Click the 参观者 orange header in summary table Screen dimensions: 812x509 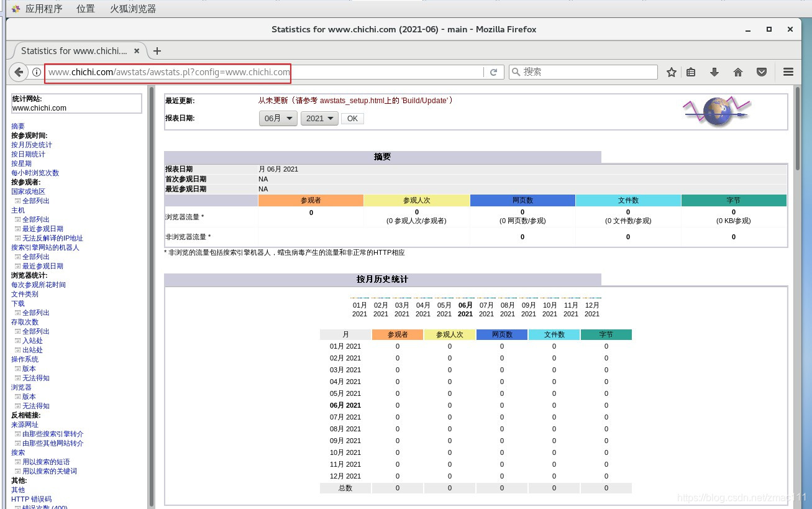point(311,200)
